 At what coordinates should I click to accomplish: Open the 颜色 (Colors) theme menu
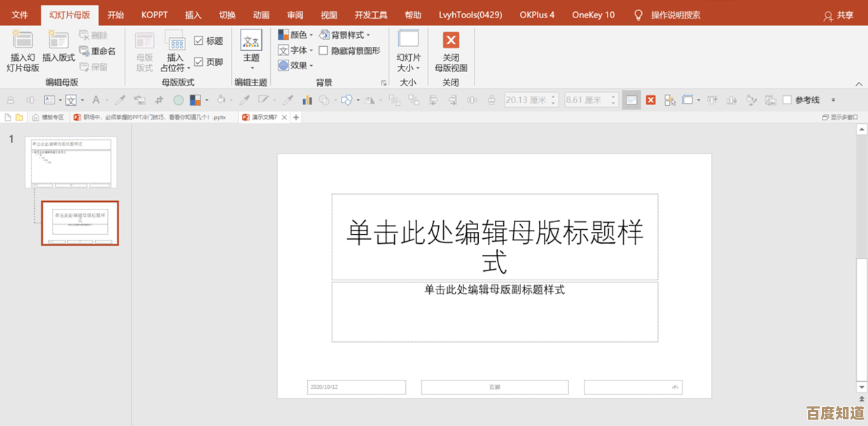click(294, 34)
